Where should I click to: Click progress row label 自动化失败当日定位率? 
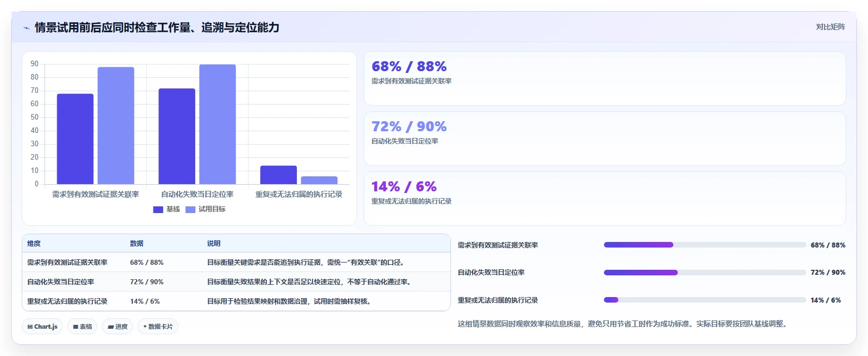491,273
